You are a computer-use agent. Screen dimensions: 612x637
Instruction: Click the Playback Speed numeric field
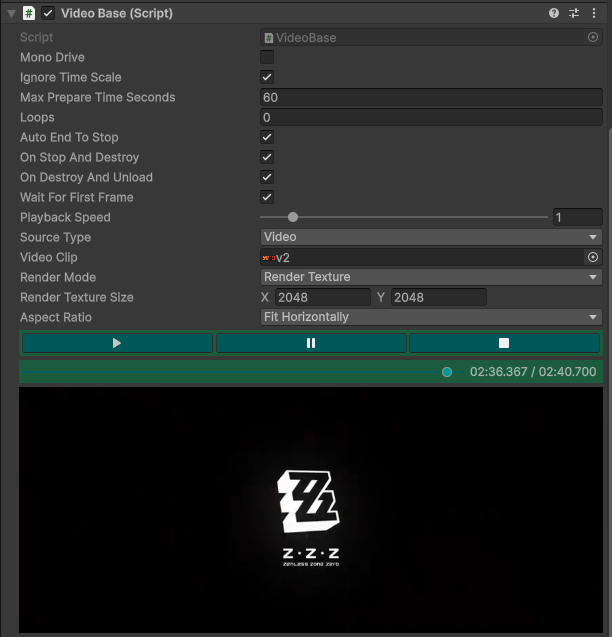click(x=577, y=217)
